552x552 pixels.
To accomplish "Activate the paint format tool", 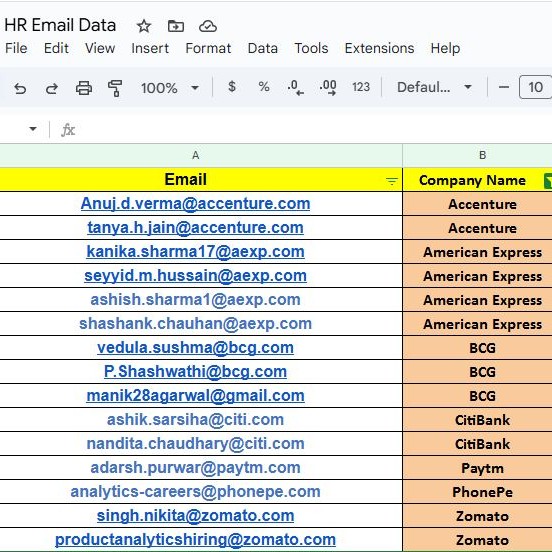I will [x=115, y=88].
